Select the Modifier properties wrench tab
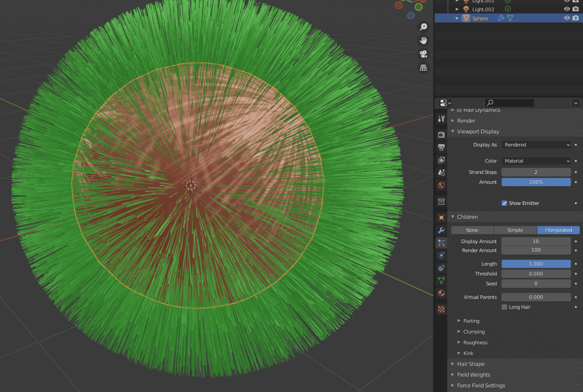This screenshot has width=583, height=392. 440,230
